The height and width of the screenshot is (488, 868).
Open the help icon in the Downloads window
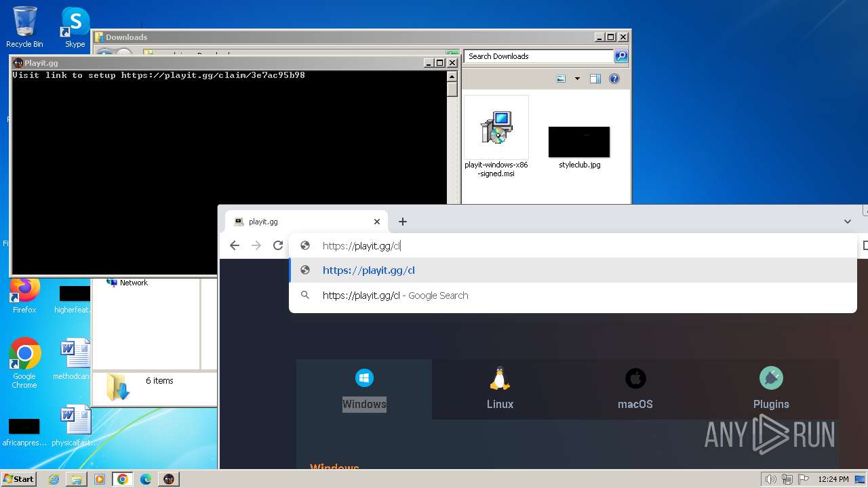(x=614, y=79)
